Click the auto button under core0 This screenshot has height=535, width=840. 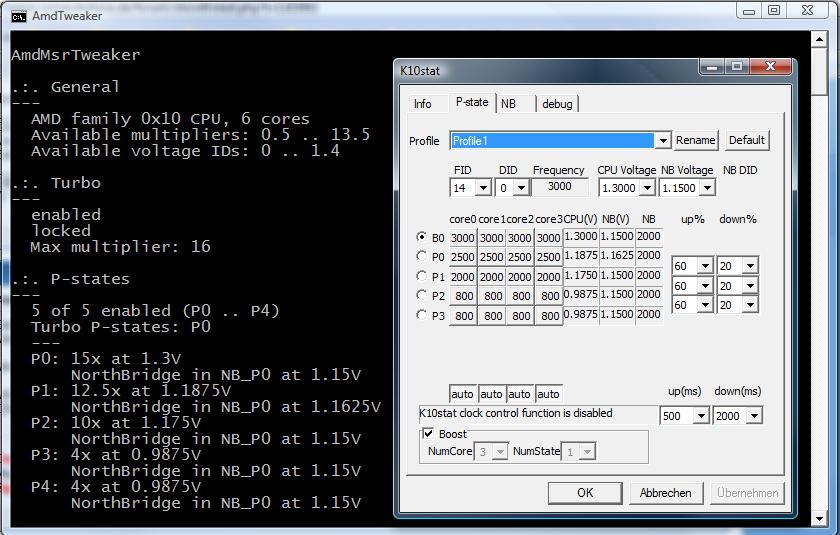click(462, 394)
